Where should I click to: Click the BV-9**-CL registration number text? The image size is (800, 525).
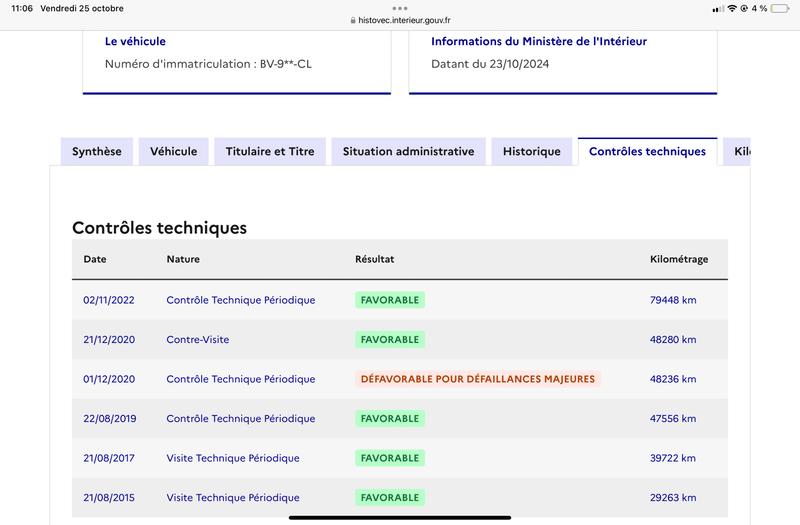click(x=286, y=64)
